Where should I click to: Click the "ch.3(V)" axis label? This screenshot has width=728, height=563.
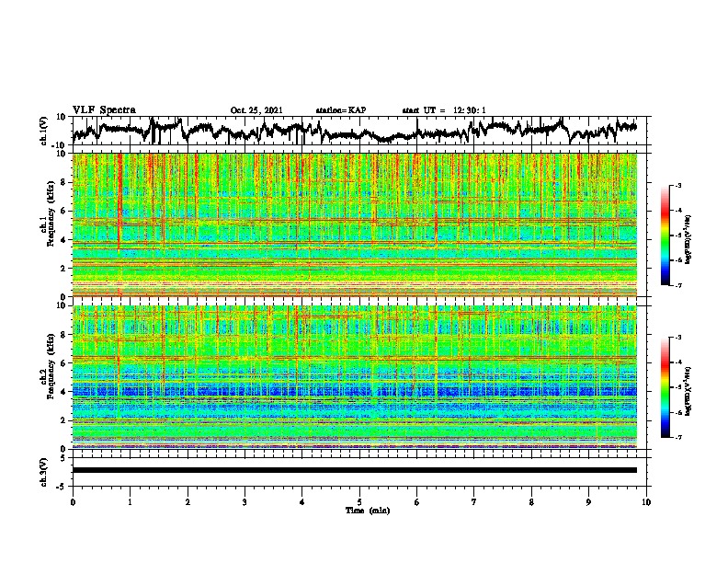click(44, 472)
